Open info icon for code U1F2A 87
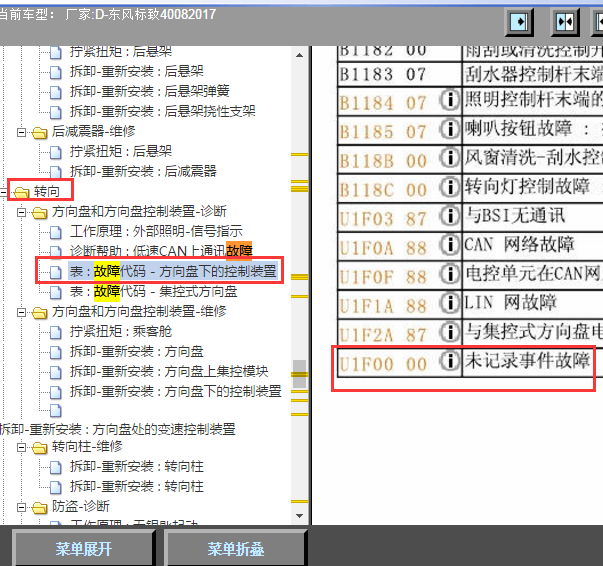The image size is (603, 566). click(450, 332)
